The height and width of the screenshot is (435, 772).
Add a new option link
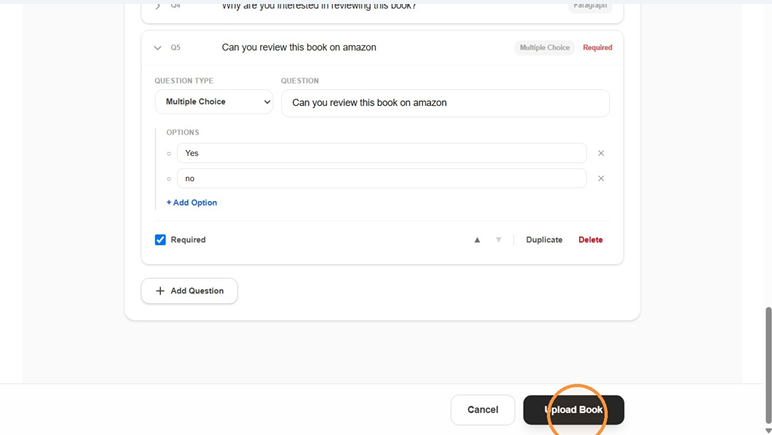[x=192, y=202]
